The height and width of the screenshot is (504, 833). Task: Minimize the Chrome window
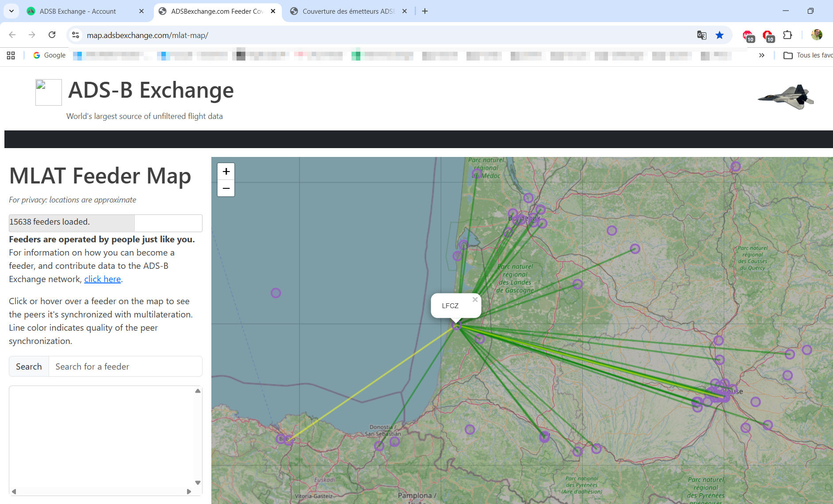click(x=786, y=11)
